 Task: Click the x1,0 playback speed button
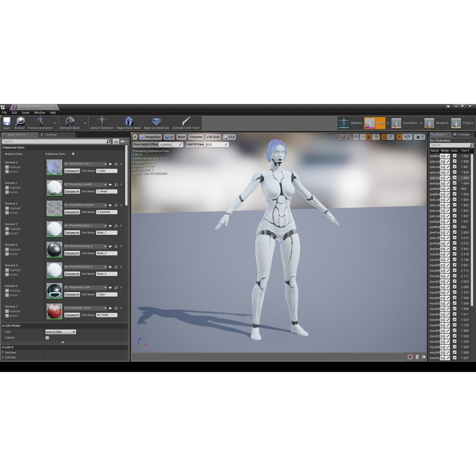(x=229, y=137)
